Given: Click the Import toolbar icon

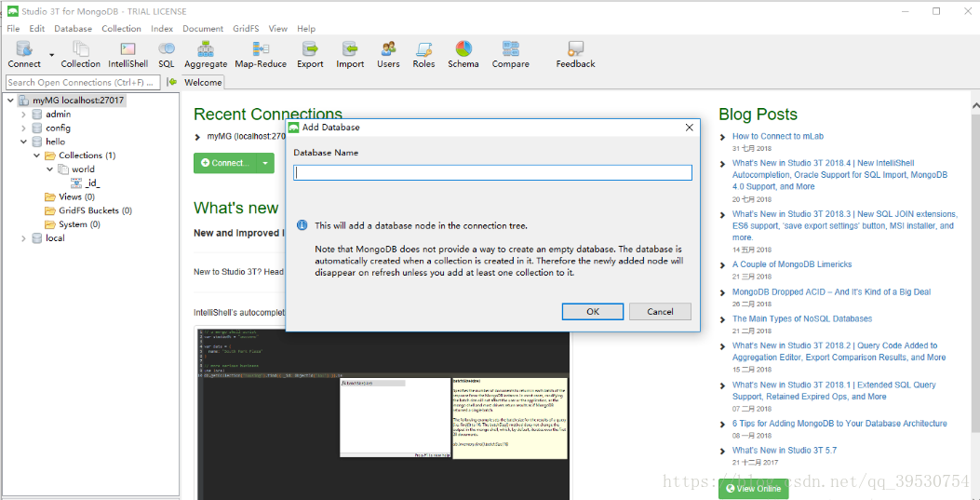Looking at the screenshot, I should coord(350,54).
